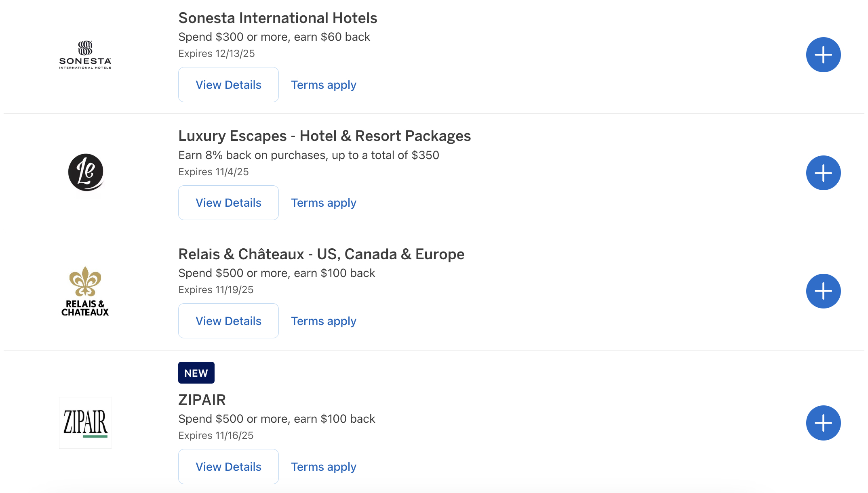The image size is (868, 493).
Task: View Details for Relais & Châteaux
Action: tap(228, 321)
